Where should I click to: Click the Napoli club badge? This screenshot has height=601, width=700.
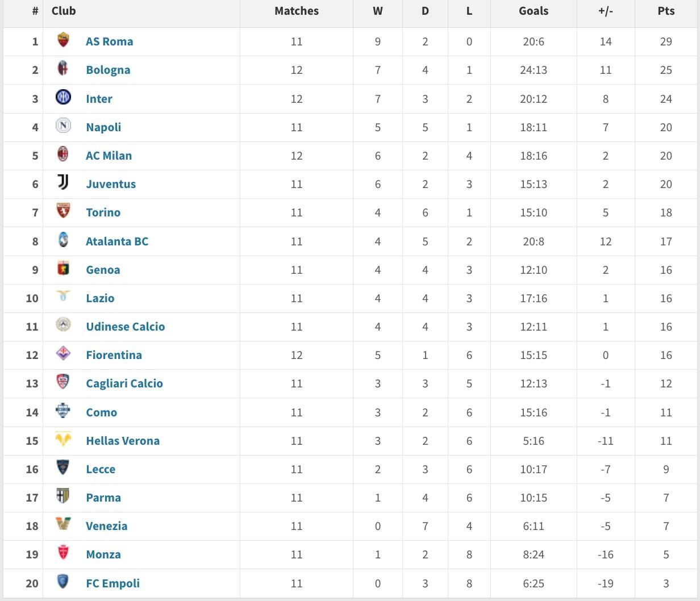[63, 126]
